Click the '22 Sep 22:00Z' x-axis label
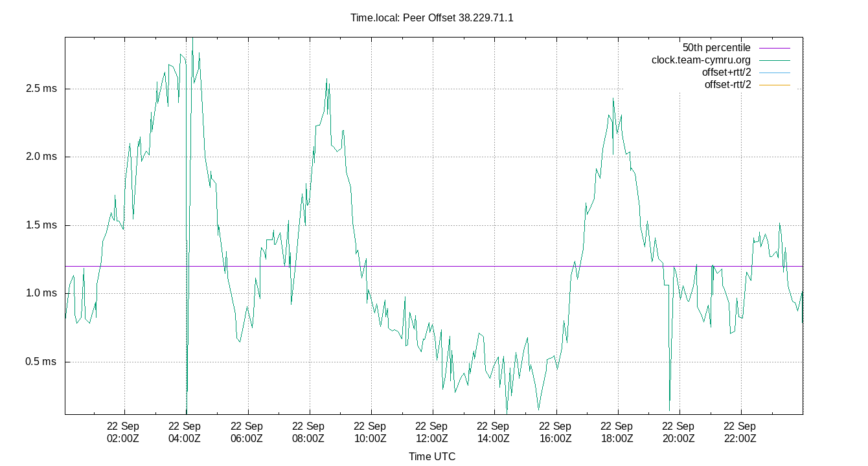The image size is (868, 466). [x=740, y=432]
